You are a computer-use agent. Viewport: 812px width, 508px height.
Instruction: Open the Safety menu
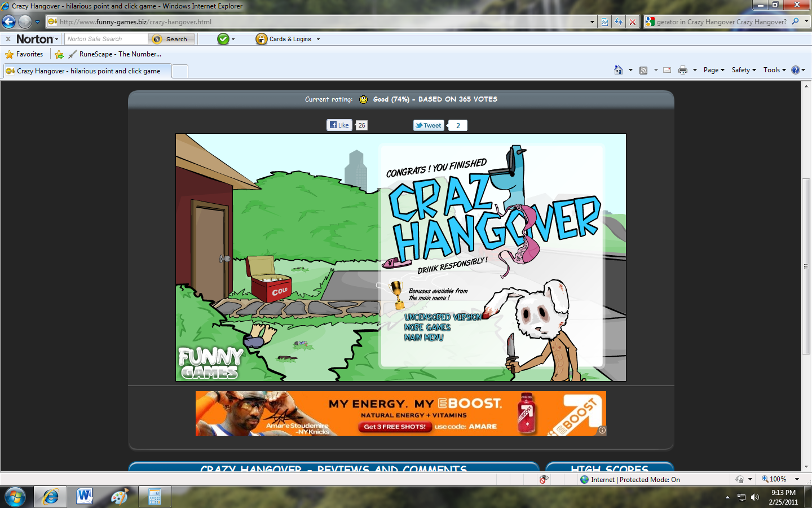coord(744,70)
